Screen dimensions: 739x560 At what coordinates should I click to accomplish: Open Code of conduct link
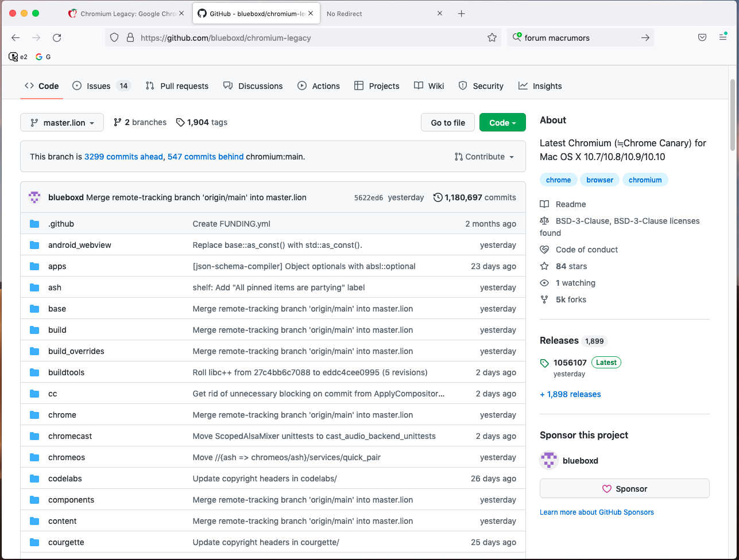pyautogui.click(x=587, y=250)
